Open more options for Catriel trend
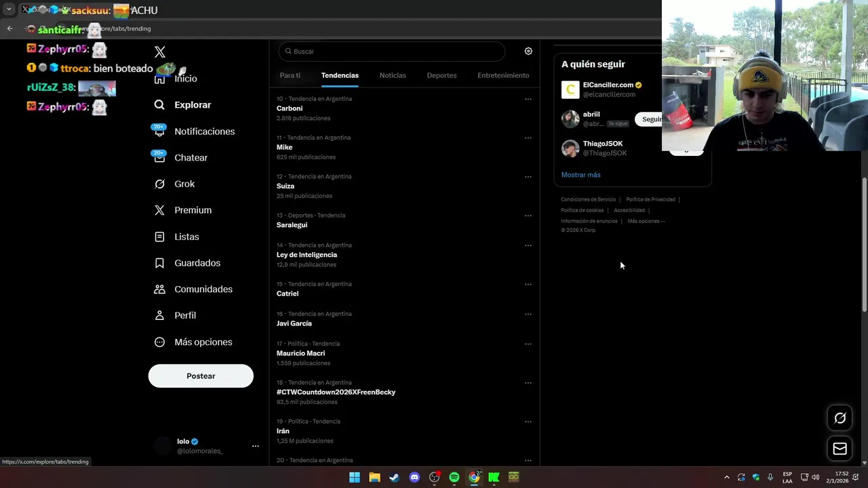The height and width of the screenshot is (488, 868). [x=528, y=285]
